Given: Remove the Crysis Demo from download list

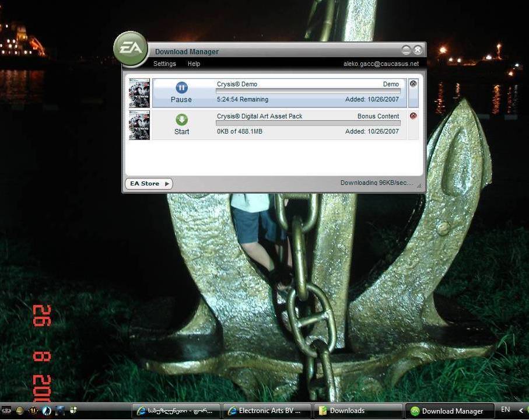Looking at the screenshot, I should 413,83.
